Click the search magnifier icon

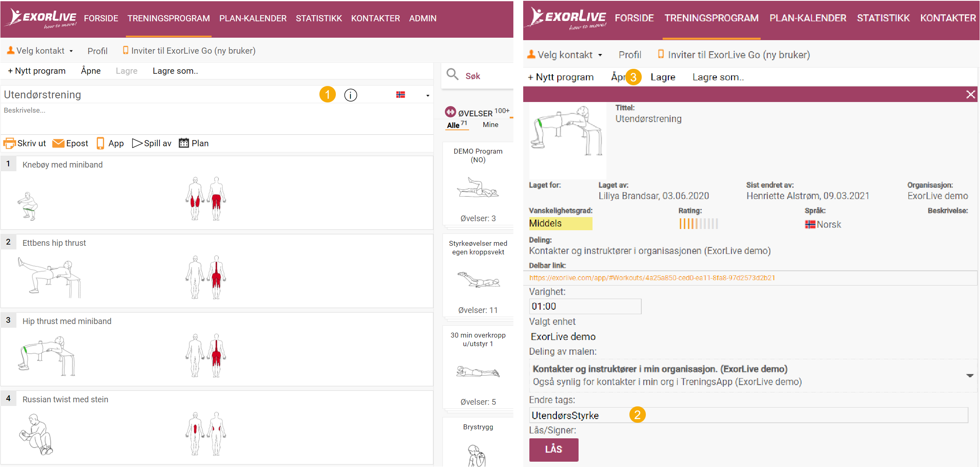[x=452, y=75]
